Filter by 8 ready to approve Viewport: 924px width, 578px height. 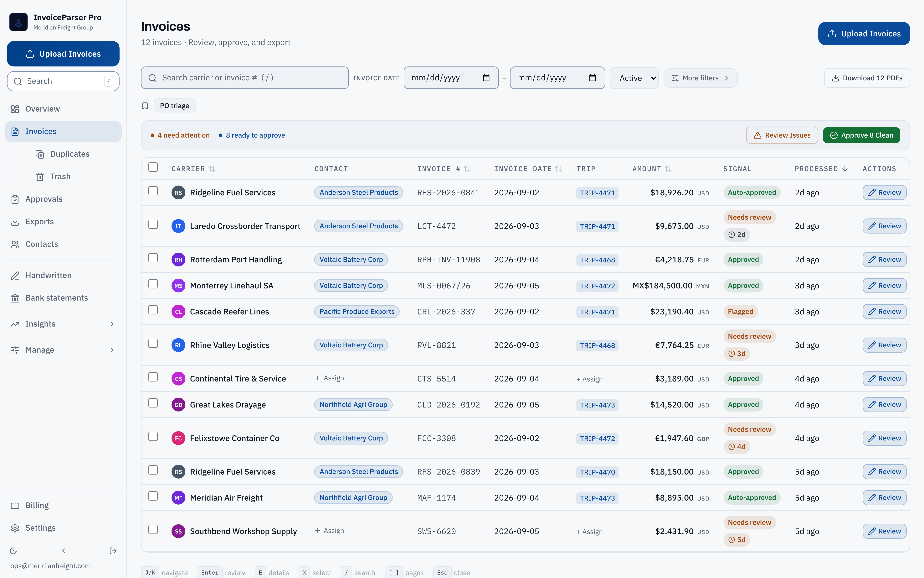[252, 135]
